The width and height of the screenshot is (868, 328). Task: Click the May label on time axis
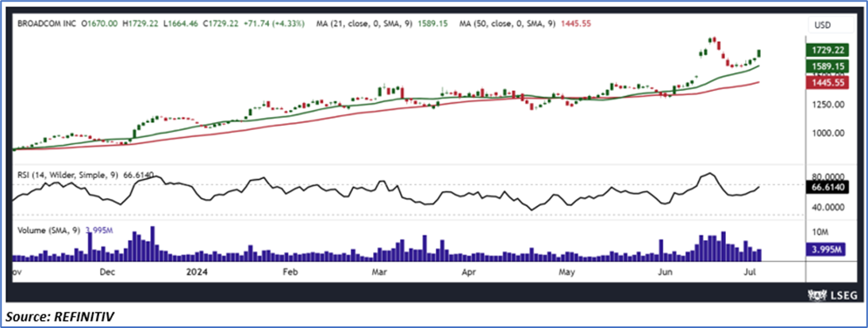[x=567, y=272]
